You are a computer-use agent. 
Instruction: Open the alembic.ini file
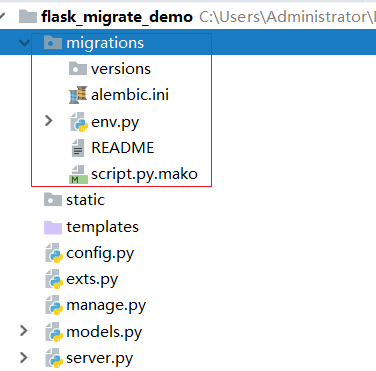point(130,95)
